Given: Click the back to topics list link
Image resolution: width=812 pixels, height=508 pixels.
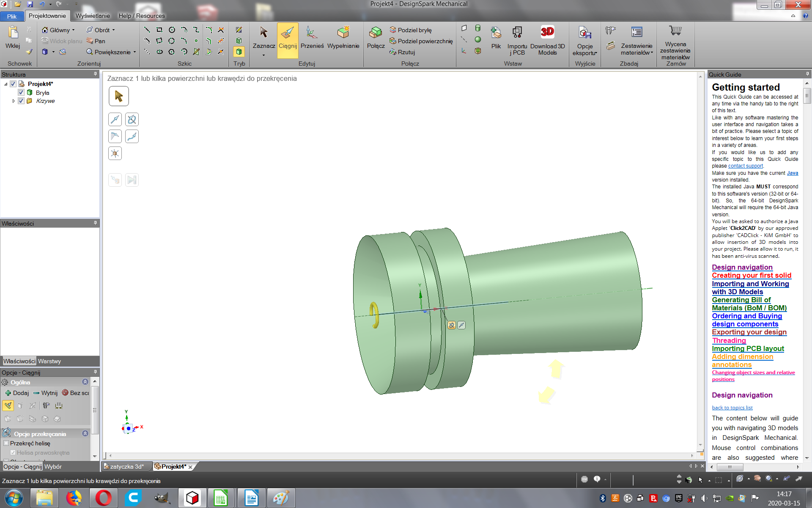Looking at the screenshot, I should 732,408.
